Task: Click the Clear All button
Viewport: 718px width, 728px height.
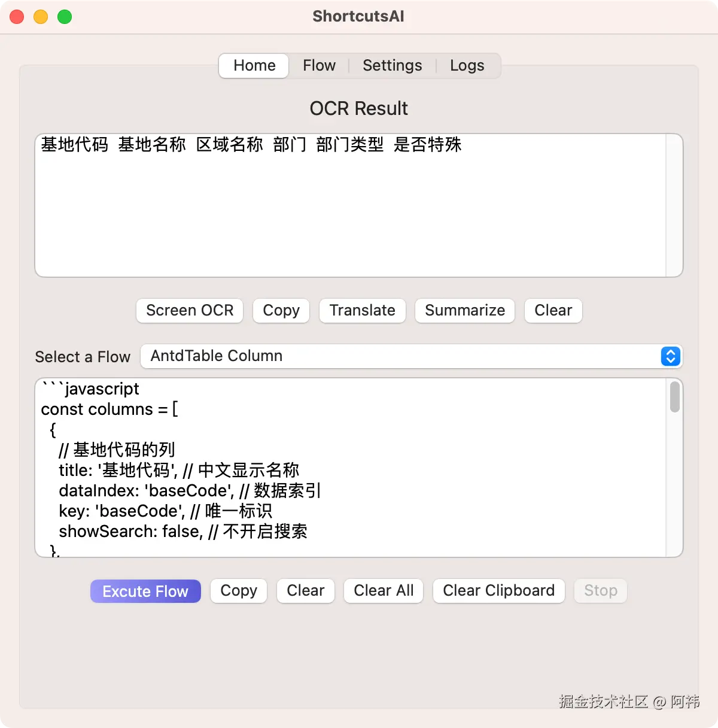Action: tap(384, 591)
